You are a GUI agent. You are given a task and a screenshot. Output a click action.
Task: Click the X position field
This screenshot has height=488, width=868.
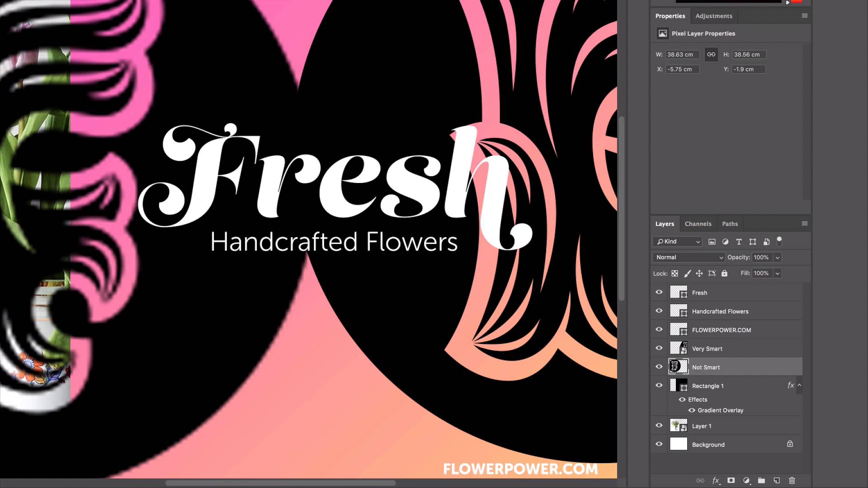tap(683, 70)
